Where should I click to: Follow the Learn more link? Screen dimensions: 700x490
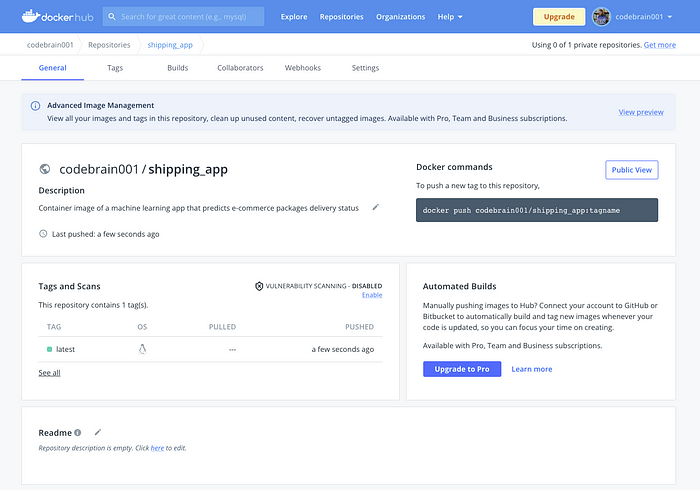532,369
